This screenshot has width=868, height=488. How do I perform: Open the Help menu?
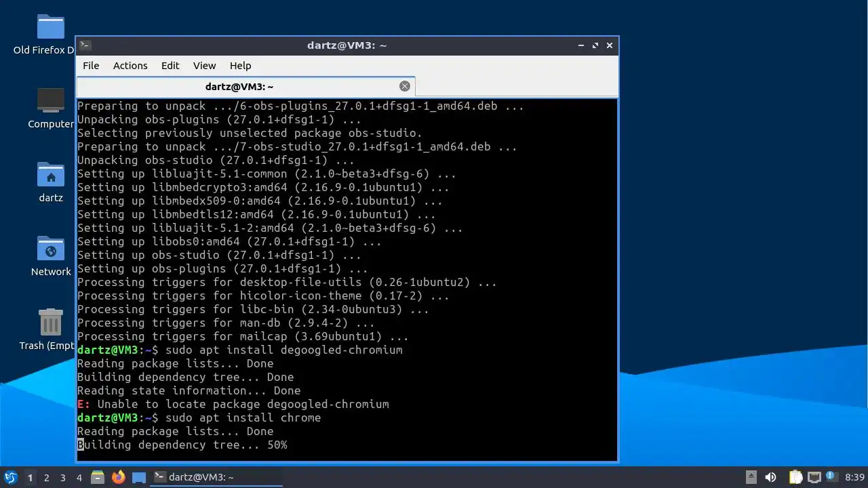[x=240, y=66]
